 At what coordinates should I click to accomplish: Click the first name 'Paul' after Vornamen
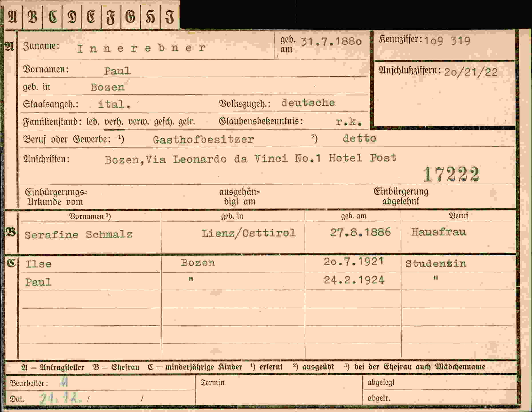tap(117, 71)
